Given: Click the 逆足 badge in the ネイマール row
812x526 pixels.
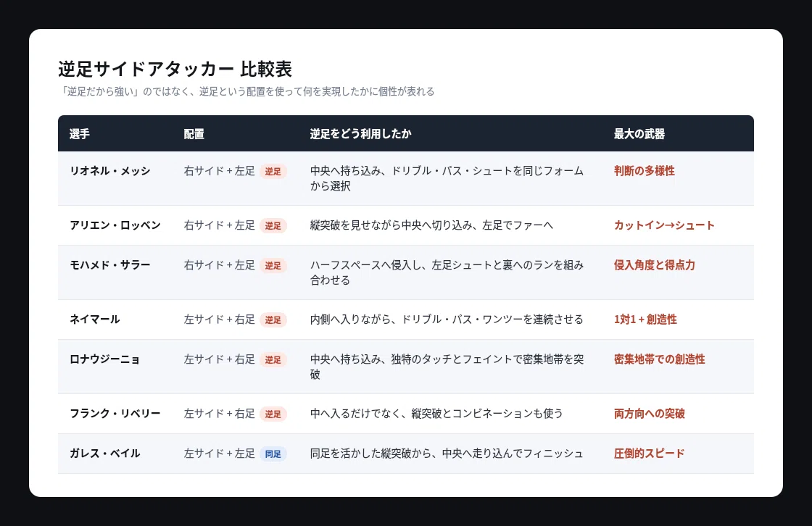Looking at the screenshot, I should click(273, 320).
